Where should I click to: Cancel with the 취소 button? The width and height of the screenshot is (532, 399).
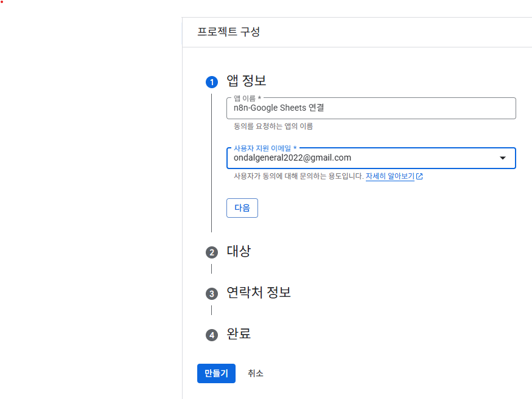256,373
